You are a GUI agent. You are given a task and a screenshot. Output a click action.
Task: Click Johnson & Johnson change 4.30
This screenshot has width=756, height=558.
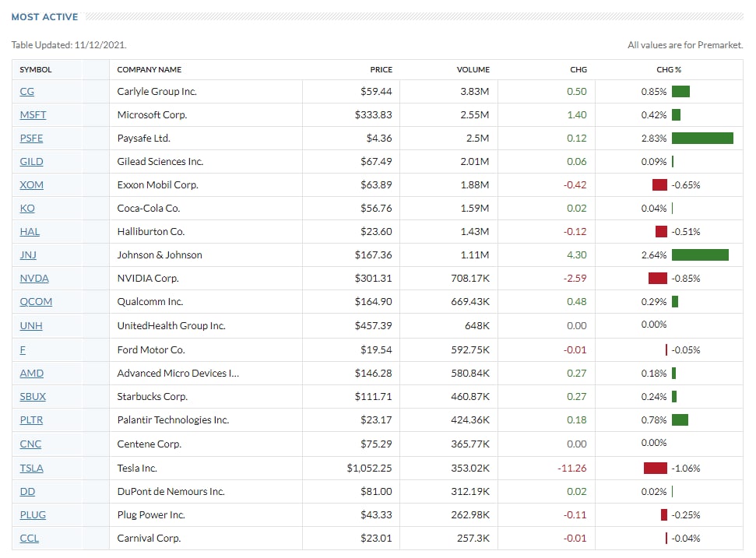(577, 255)
